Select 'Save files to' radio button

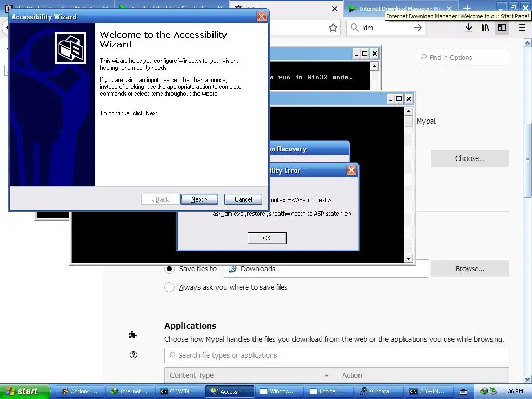coord(169,269)
